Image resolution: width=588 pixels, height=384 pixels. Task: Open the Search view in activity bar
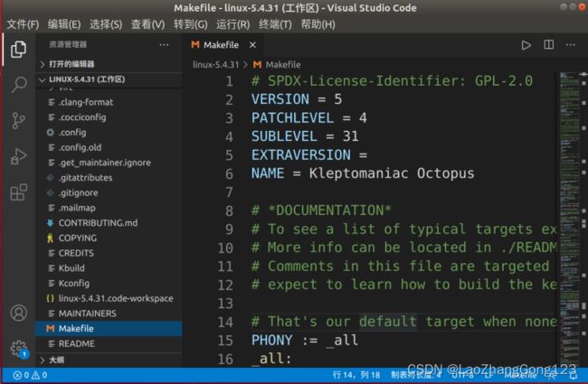pyautogui.click(x=18, y=85)
